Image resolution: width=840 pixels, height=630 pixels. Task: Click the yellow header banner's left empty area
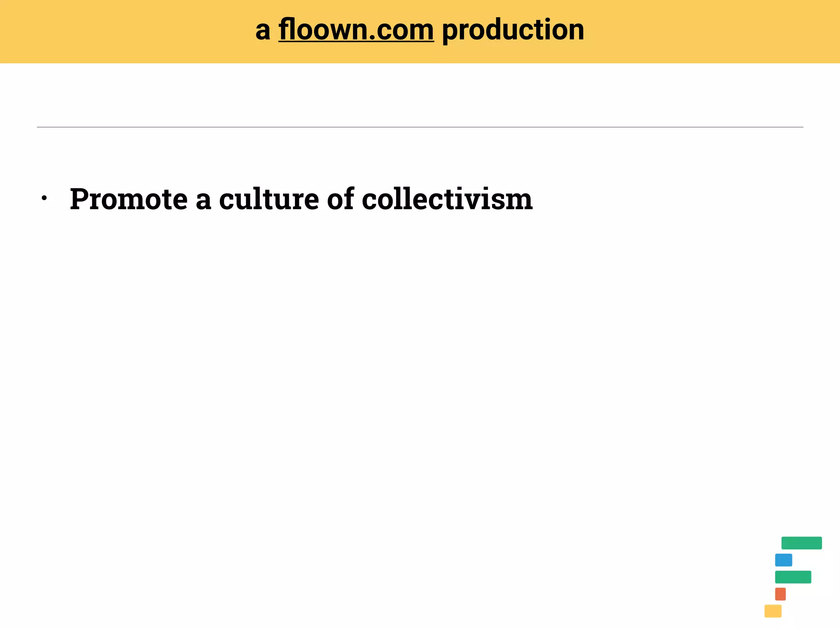pos(123,31)
